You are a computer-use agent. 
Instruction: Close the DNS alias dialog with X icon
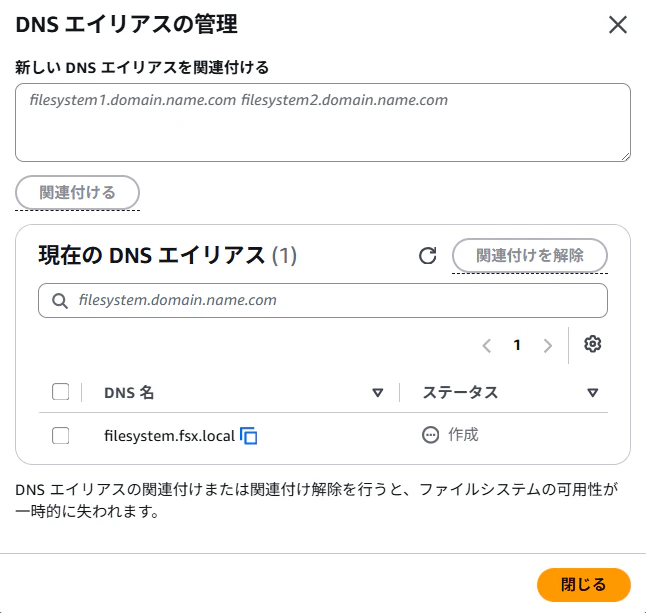[618, 25]
